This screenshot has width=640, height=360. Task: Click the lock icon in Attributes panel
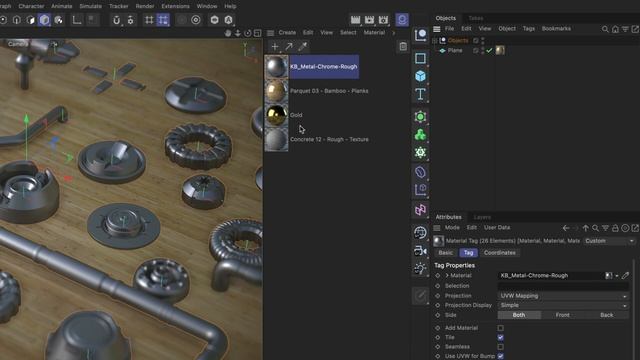[615, 228]
